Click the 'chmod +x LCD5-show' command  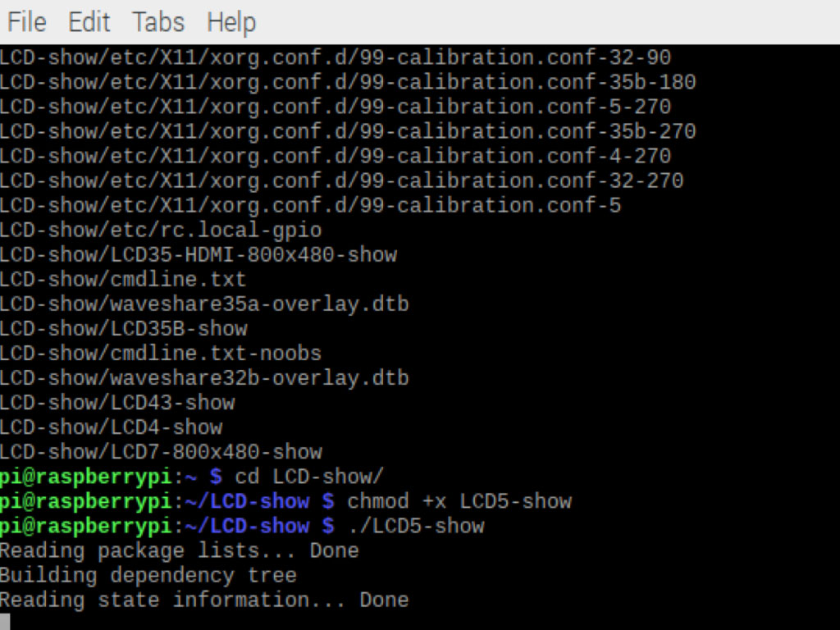pyautogui.click(x=459, y=501)
